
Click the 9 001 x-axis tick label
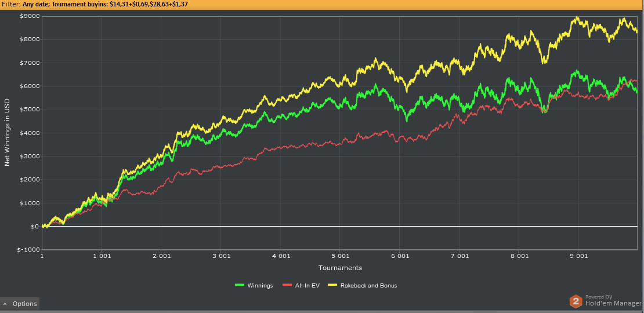click(x=578, y=256)
